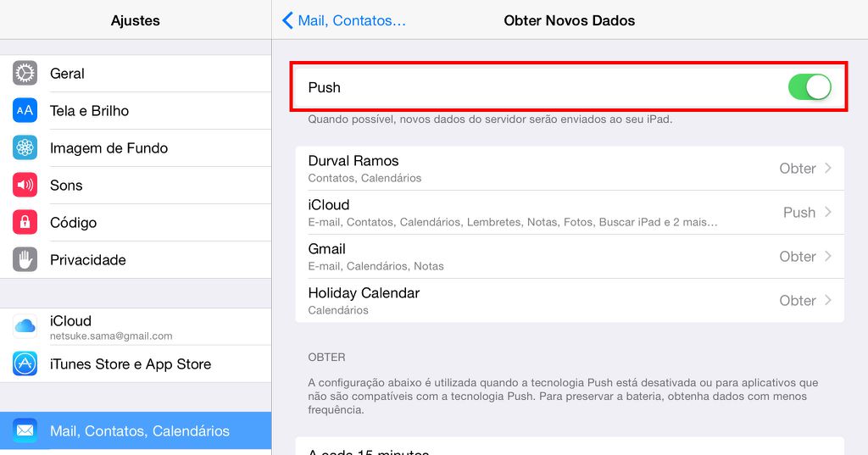868x455 pixels.
Task: Open Geral settings
Action: (x=136, y=73)
